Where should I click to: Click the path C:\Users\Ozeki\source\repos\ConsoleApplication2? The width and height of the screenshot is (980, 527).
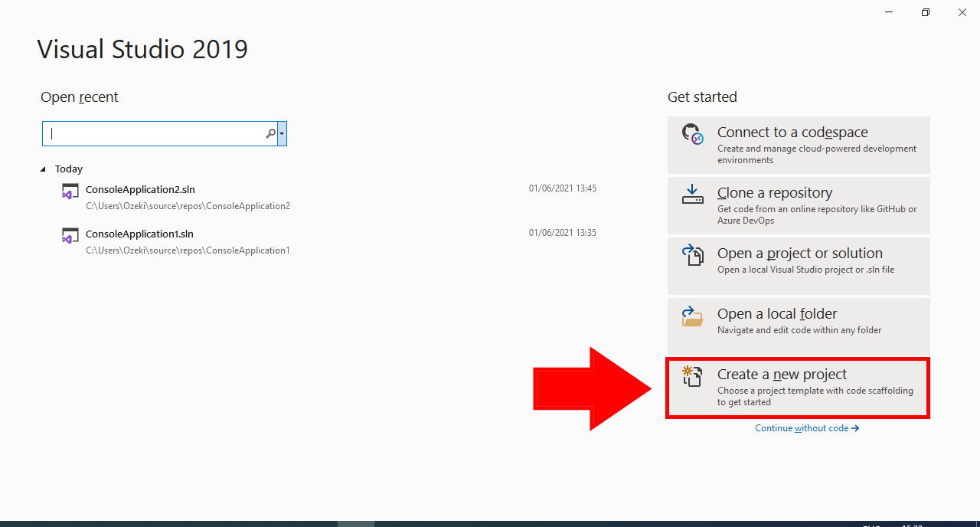point(188,206)
